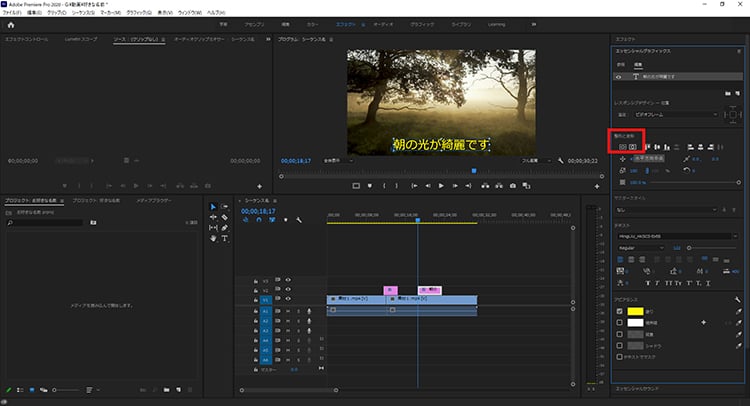Show more workspaces overflow chevron
The width and height of the screenshot is (750, 406).
(534, 24)
